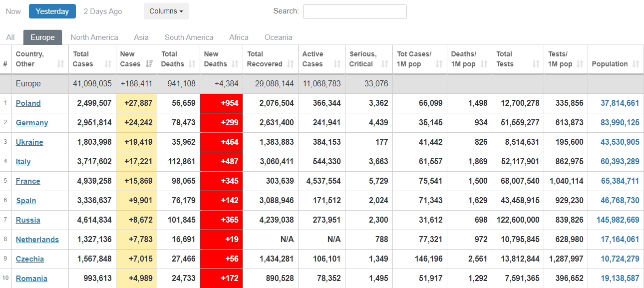Switch to the North America tab
Image resolution: width=644 pixels, height=288 pixels.
94,37
